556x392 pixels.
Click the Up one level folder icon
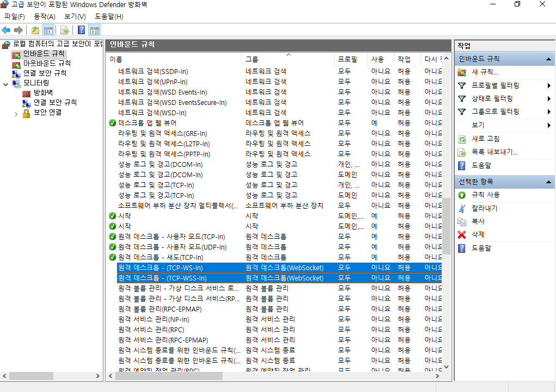coord(35,30)
